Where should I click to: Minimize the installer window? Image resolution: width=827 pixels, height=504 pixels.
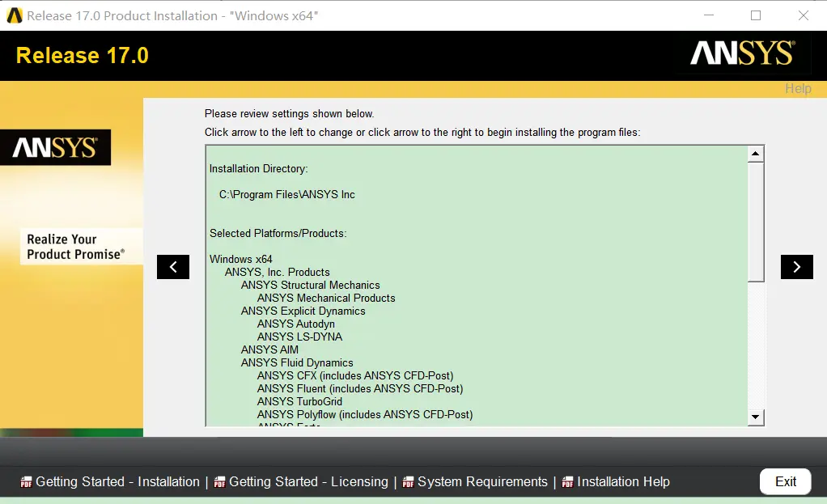(x=709, y=15)
